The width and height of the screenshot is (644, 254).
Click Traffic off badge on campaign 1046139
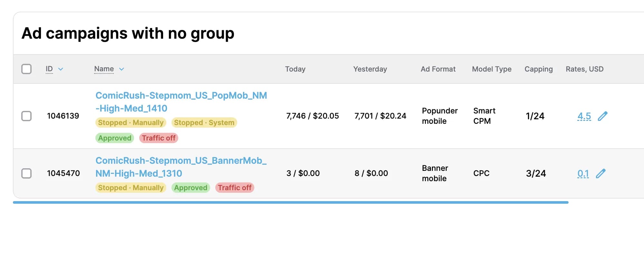[159, 138]
